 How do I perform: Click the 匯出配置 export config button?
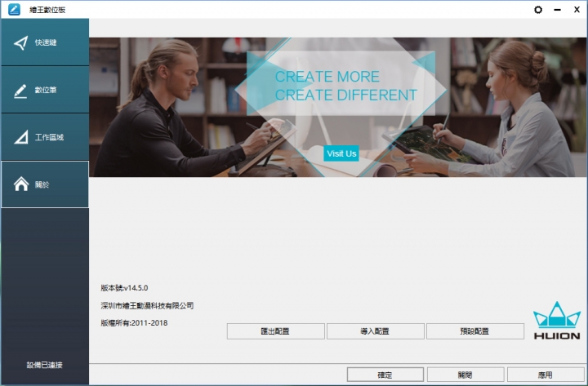pos(276,331)
